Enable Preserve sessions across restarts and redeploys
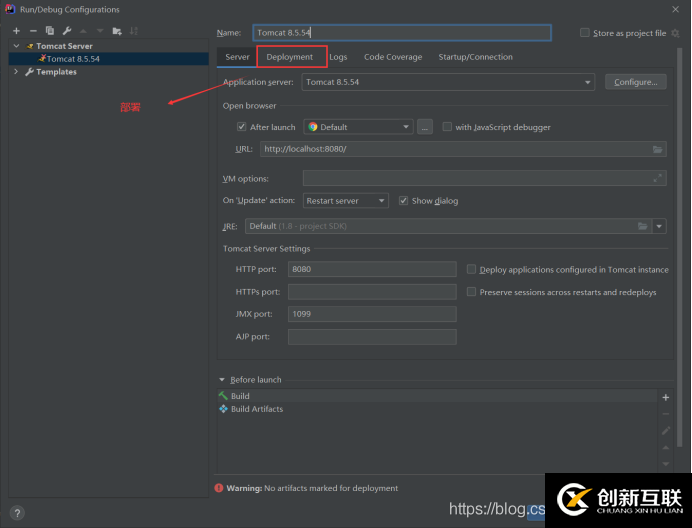The image size is (692, 528). [471, 292]
